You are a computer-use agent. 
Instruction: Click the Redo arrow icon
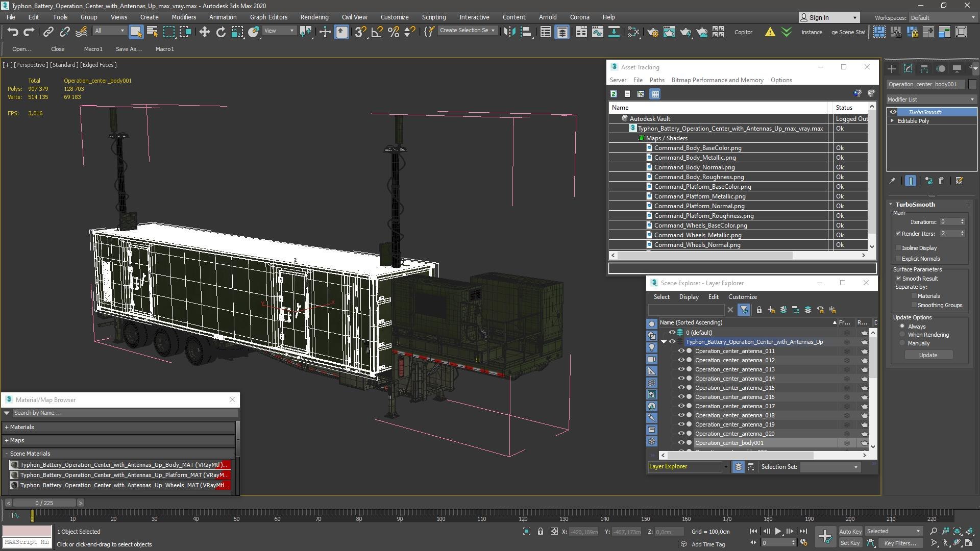pyautogui.click(x=29, y=32)
